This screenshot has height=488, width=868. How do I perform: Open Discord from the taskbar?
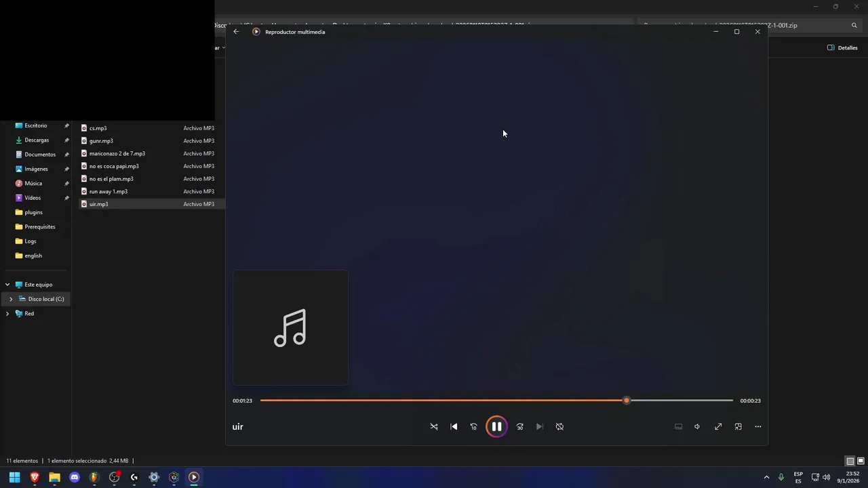75,477
